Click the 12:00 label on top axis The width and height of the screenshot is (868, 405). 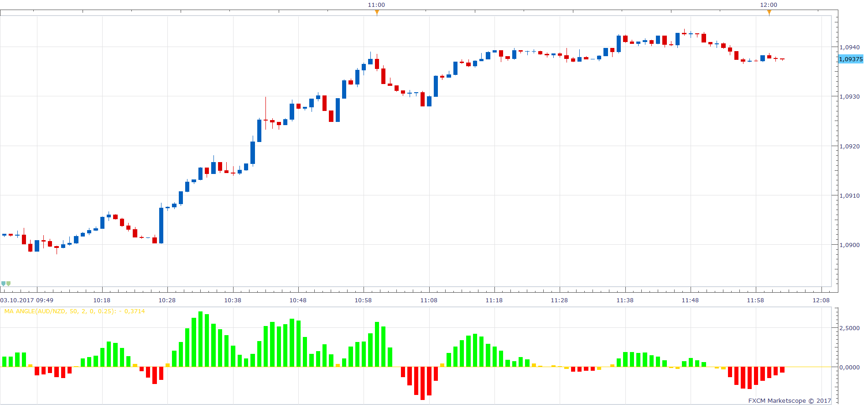[769, 5]
